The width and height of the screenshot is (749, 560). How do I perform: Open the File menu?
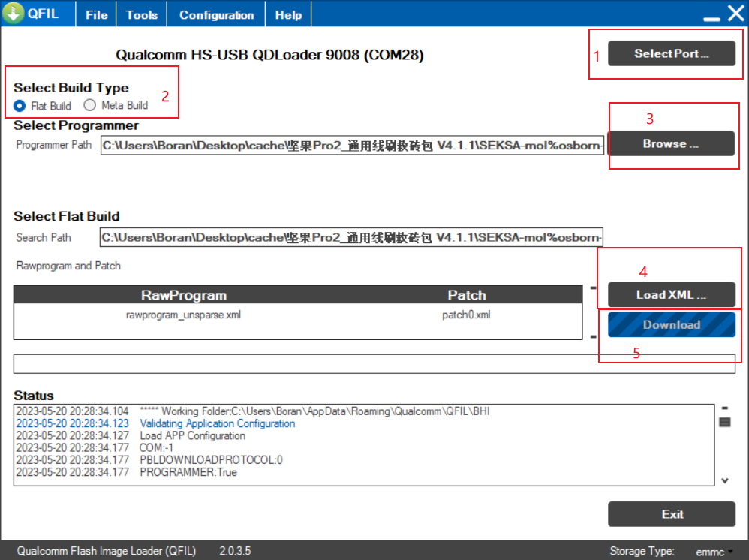97,15
